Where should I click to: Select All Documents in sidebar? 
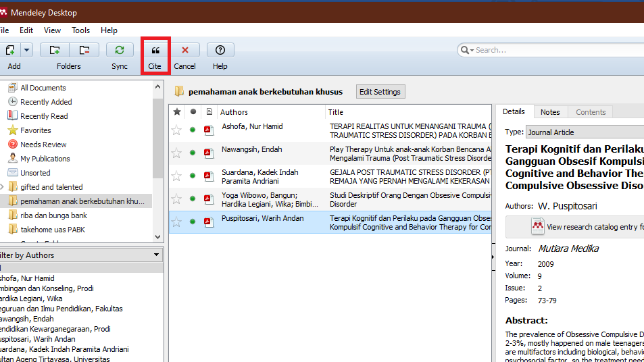(43, 88)
